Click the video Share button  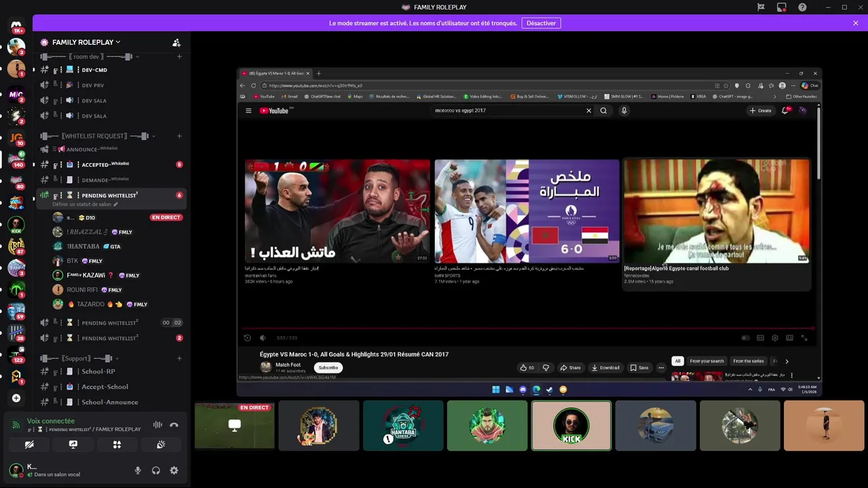coord(570,367)
